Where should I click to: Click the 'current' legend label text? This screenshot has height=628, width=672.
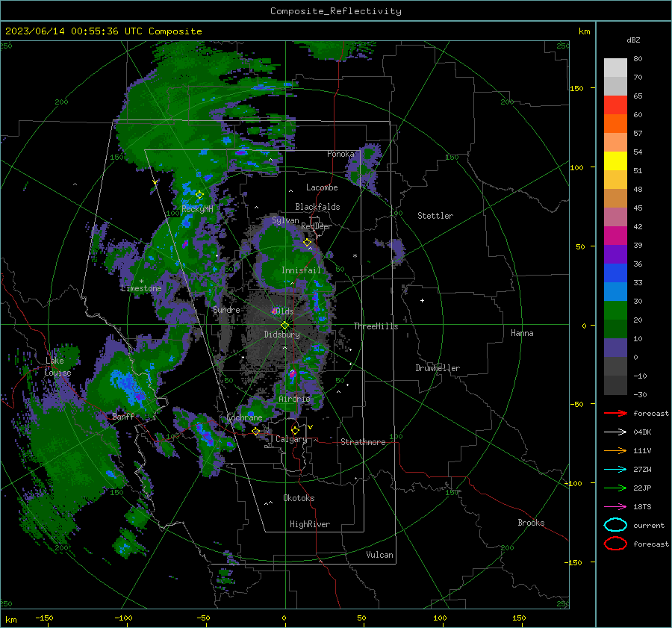point(649,525)
